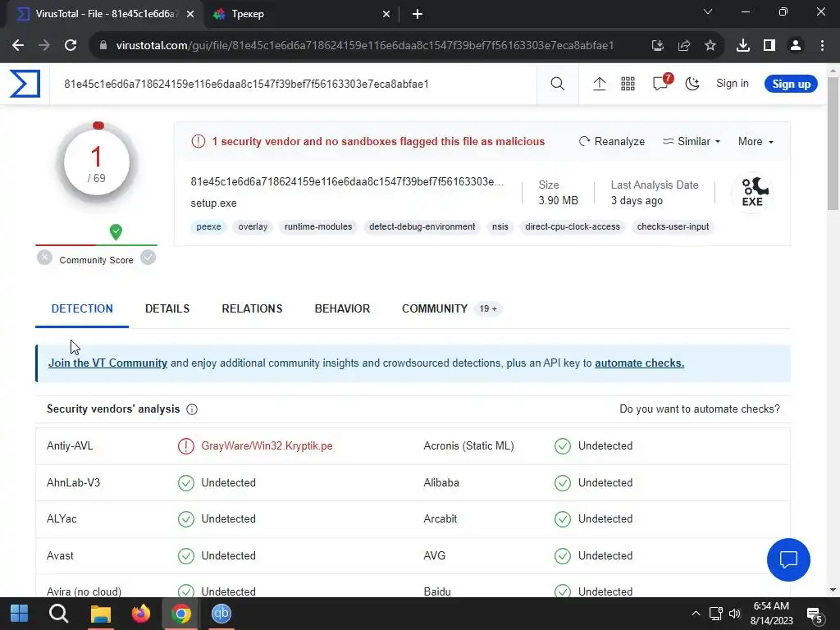Click Arcabit undetected checkmark icon
This screenshot has height=630, width=840.
coord(563,519)
